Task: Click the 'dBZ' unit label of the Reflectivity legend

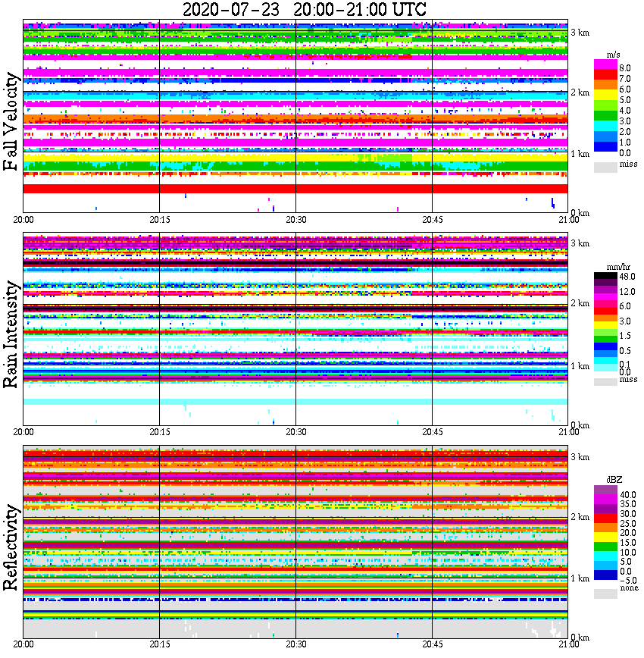Action: click(614, 480)
